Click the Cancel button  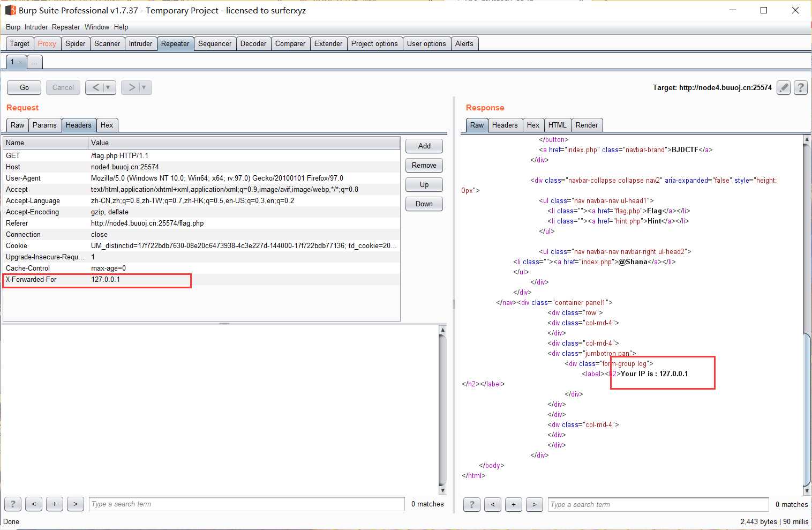(63, 87)
